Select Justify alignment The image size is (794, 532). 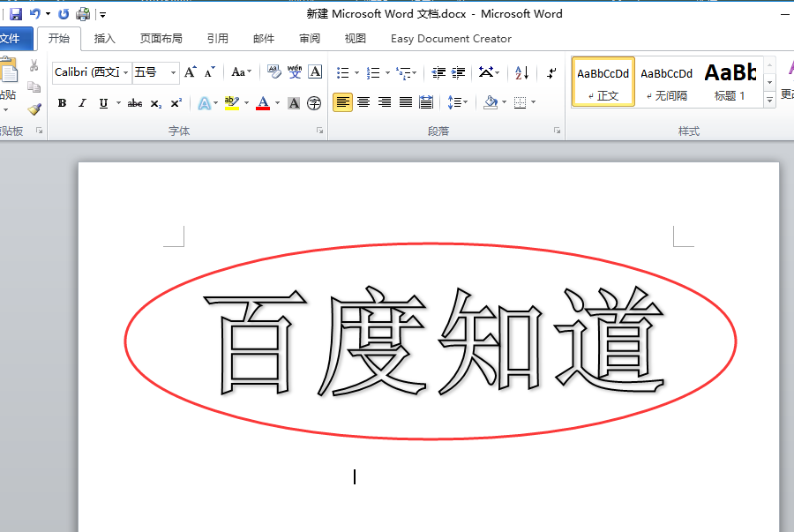pyautogui.click(x=406, y=102)
